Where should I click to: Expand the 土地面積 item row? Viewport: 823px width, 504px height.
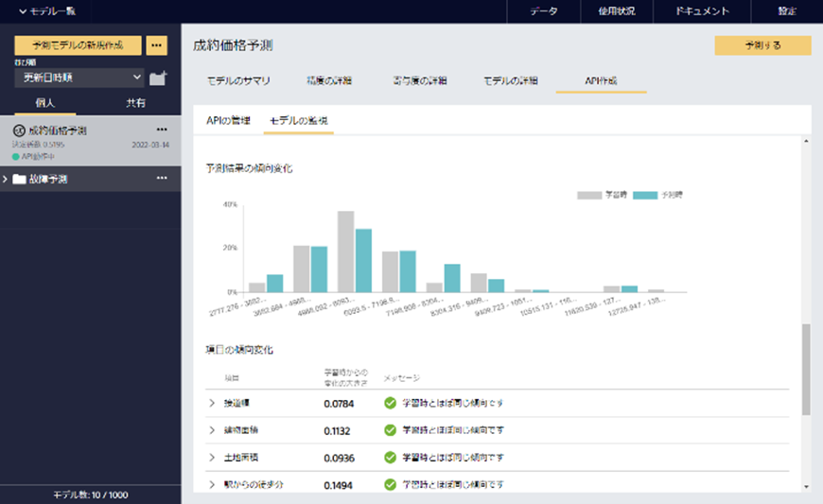point(212,458)
